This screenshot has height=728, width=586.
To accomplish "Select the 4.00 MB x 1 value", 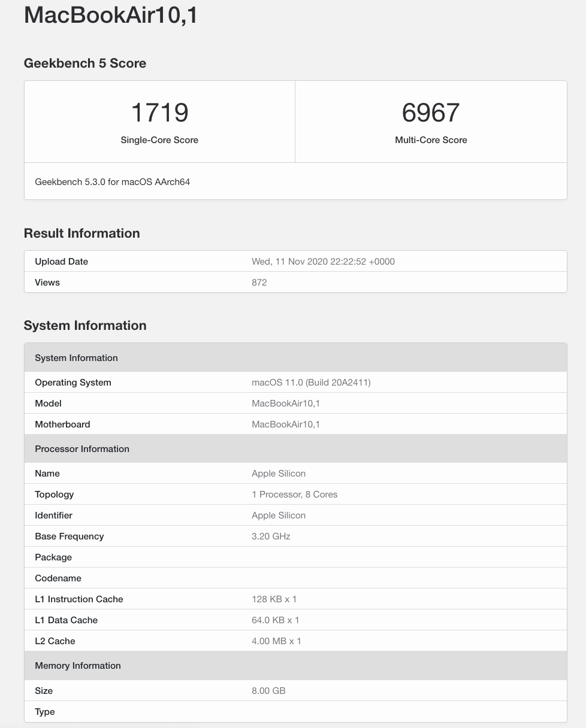I will click(276, 641).
